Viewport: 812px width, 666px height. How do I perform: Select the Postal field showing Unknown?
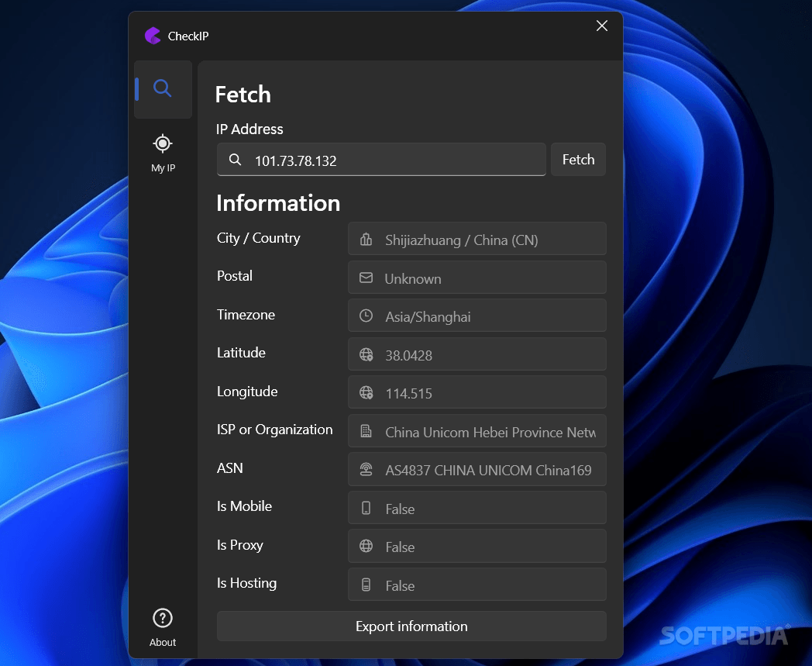tap(477, 278)
